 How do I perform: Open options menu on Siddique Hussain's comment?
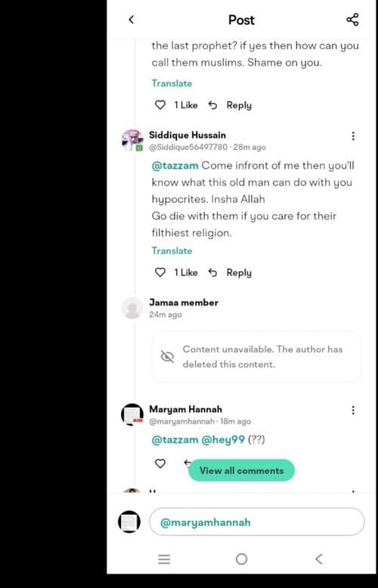pyautogui.click(x=353, y=136)
